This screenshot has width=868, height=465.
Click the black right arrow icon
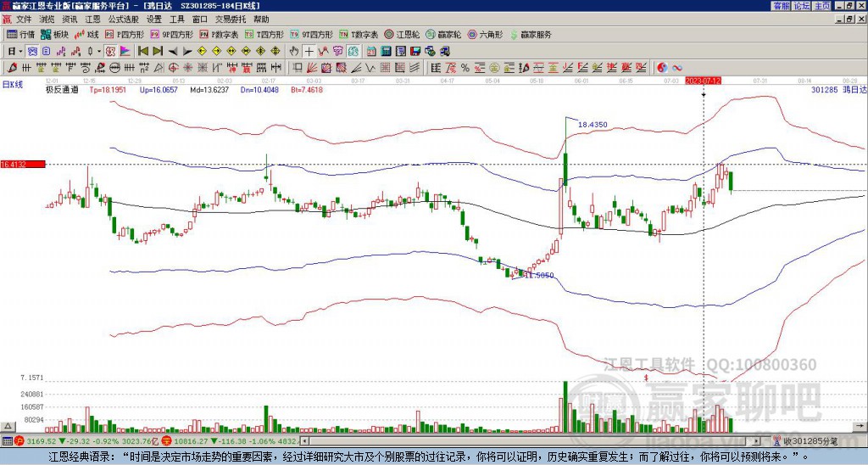point(187,52)
